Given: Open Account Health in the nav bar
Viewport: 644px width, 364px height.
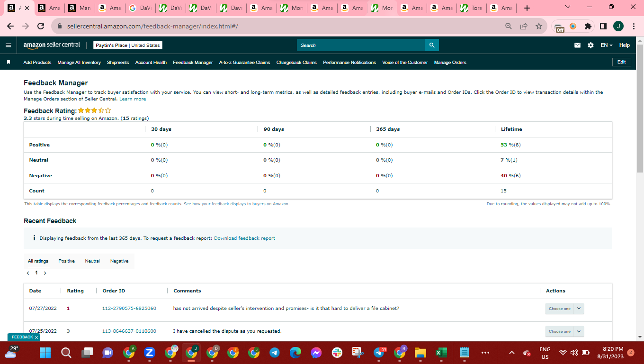Looking at the screenshot, I should pyautogui.click(x=151, y=62).
